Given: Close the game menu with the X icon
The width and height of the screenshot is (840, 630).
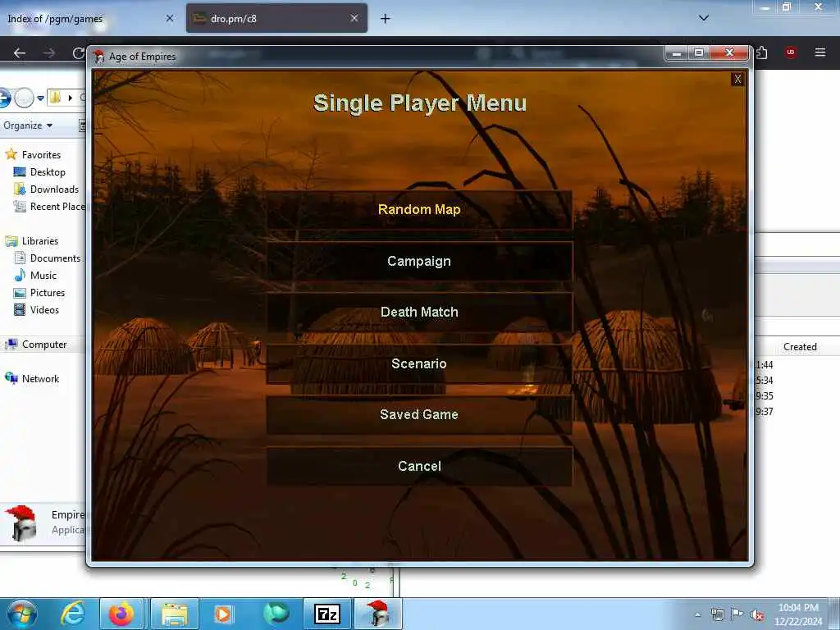Looking at the screenshot, I should [x=737, y=80].
